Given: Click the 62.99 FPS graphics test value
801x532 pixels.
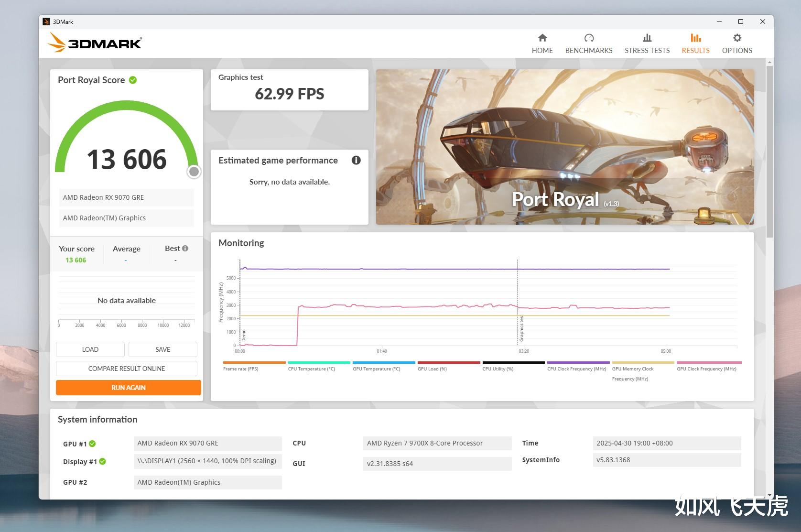Looking at the screenshot, I should point(290,94).
